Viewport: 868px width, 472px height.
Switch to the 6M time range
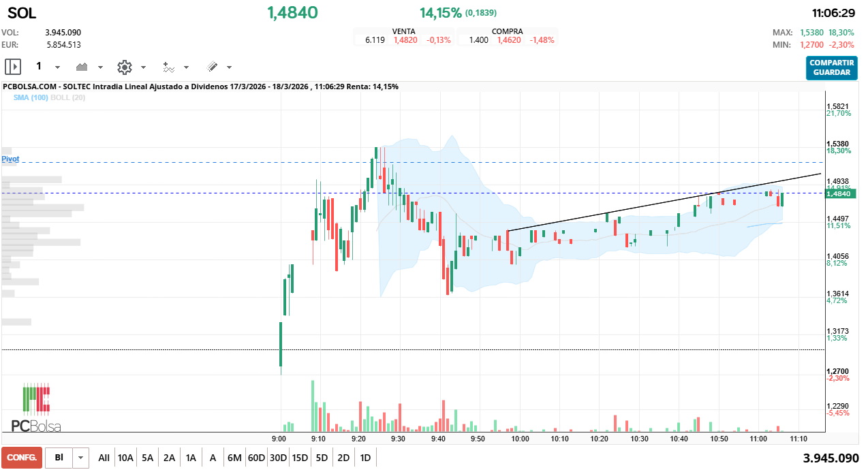[x=234, y=458]
